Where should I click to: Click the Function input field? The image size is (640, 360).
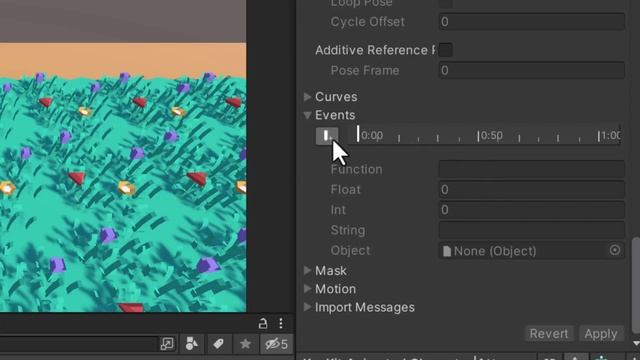point(531,169)
